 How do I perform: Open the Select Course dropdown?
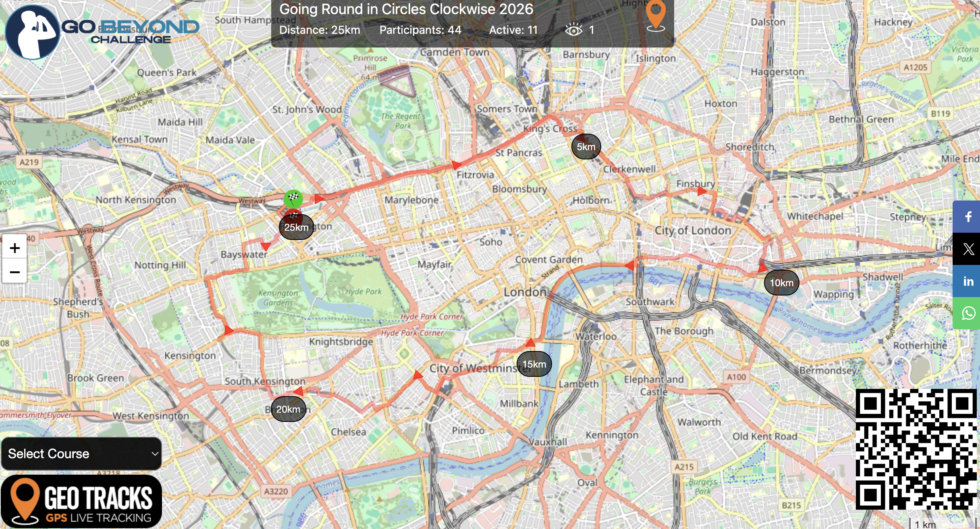(x=81, y=454)
